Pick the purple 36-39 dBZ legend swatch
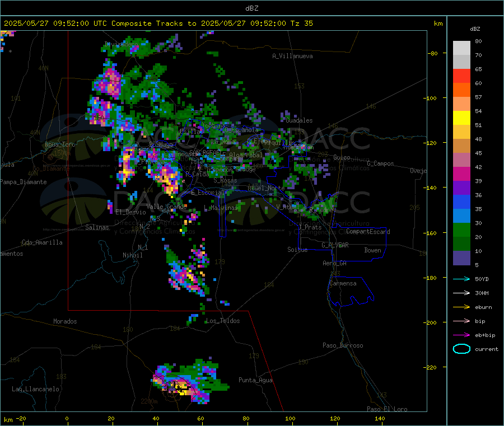This screenshot has height=426, width=504. [x=461, y=188]
